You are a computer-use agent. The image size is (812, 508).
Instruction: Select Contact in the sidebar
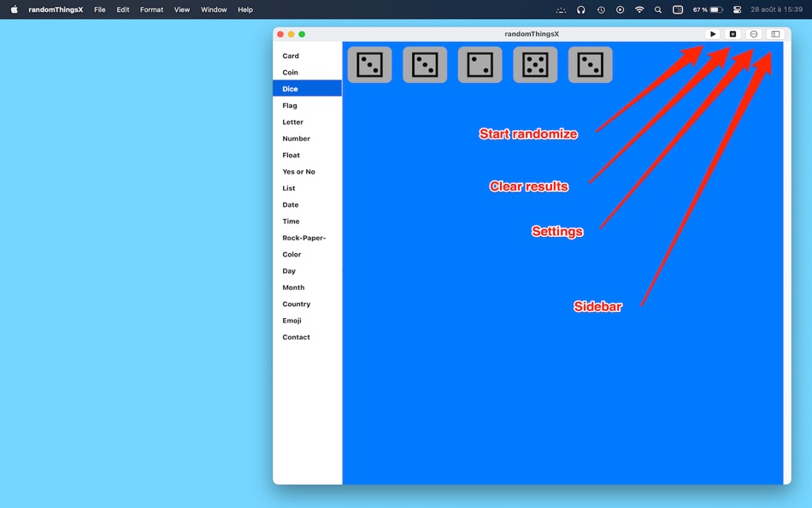[x=307, y=337]
